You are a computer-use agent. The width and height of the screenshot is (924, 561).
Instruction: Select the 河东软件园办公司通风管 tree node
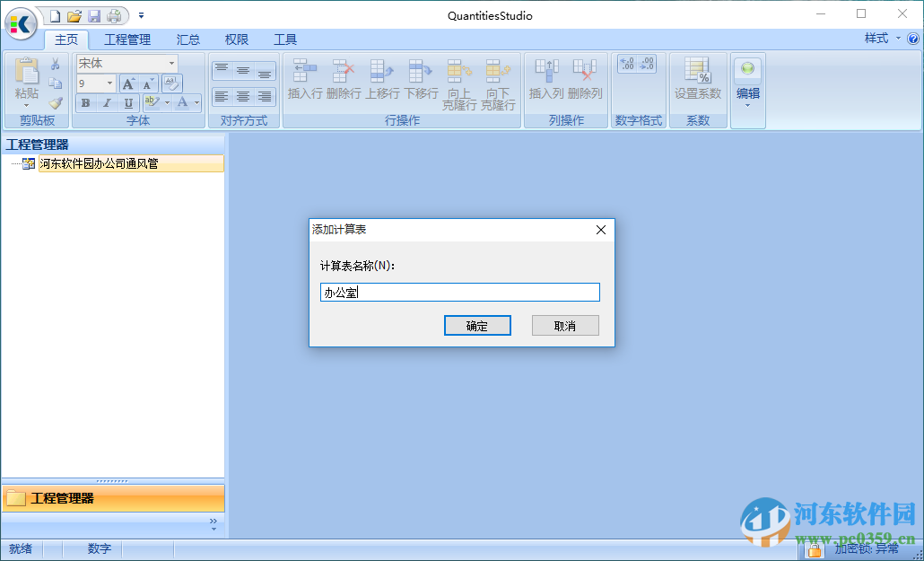[131, 163]
